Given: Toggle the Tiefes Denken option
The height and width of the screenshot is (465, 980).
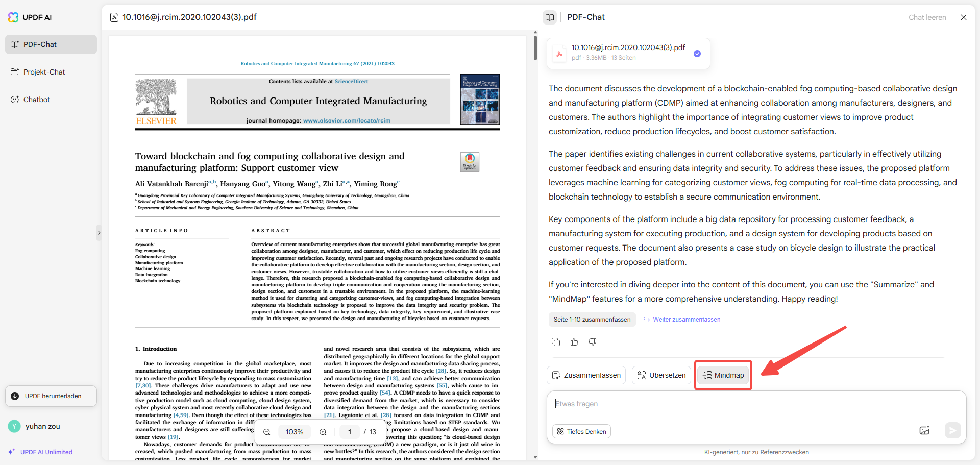Looking at the screenshot, I should tap(581, 432).
